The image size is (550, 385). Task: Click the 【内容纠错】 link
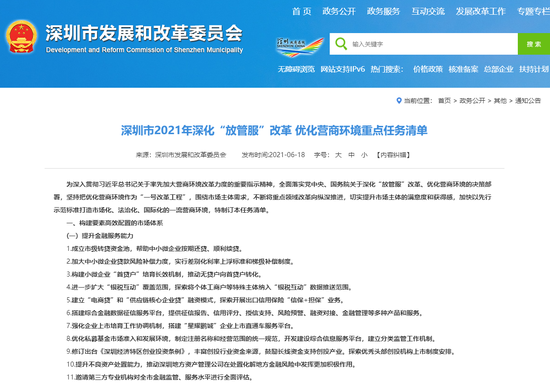(x=393, y=155)
